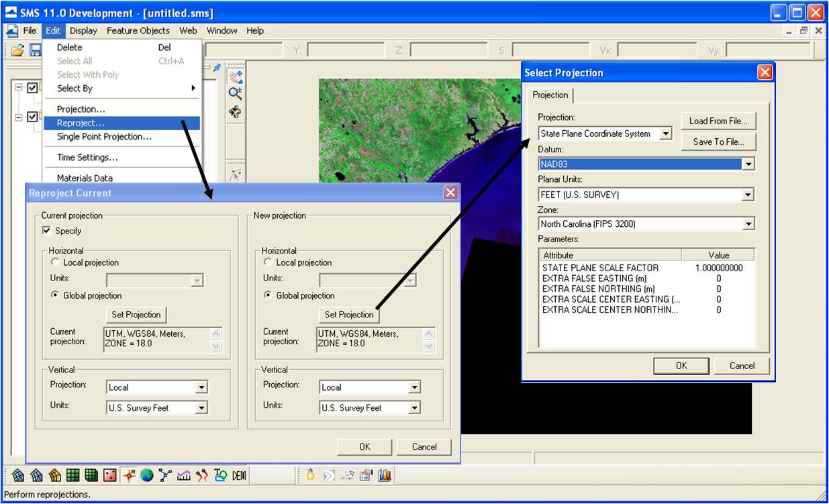Screen dimensions: 829x504
Task: Click Set Projection under Current projection
Action: (x=136, y=315)
